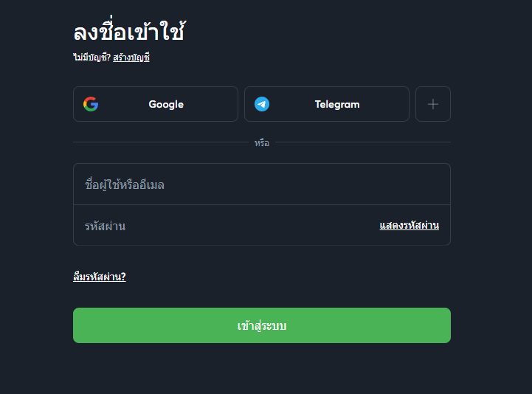Open the ลืมรหัสผ่าน? link

tap(100, 277)
